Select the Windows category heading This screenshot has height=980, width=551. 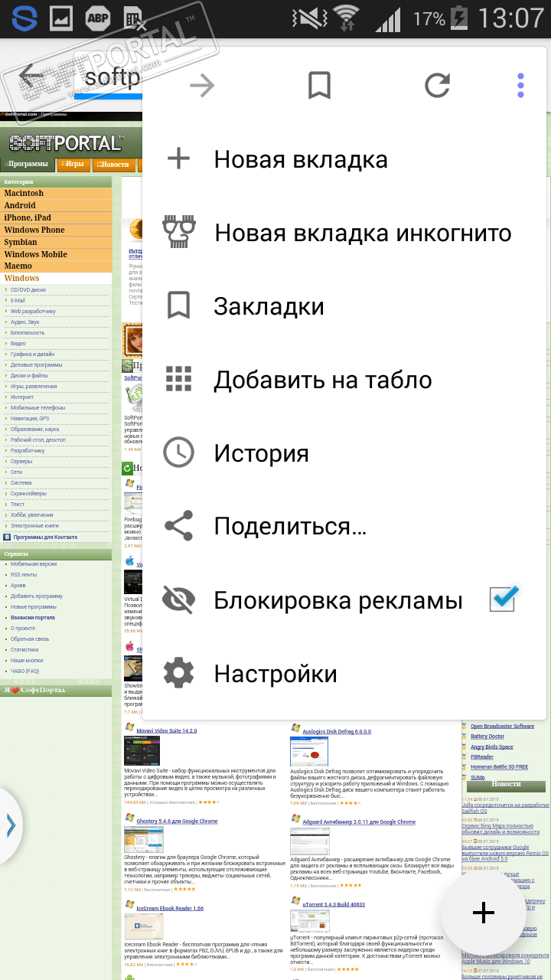coord(21,279)
